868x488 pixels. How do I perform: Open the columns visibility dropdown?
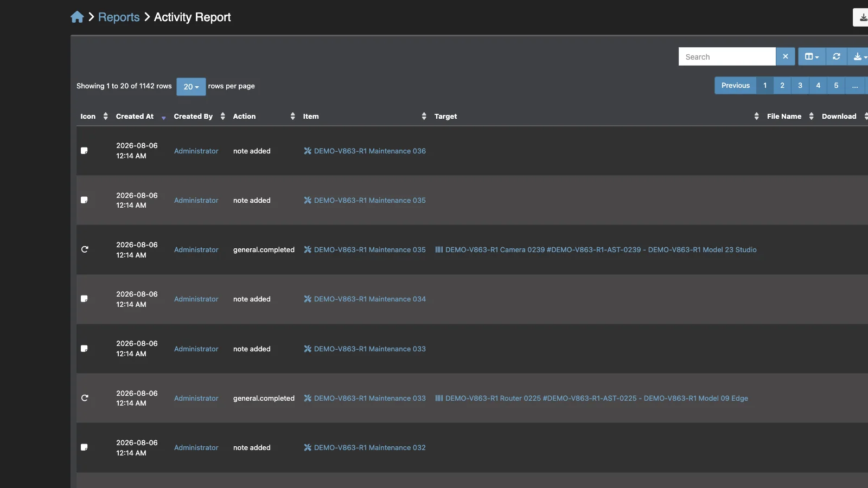[812, 56]
